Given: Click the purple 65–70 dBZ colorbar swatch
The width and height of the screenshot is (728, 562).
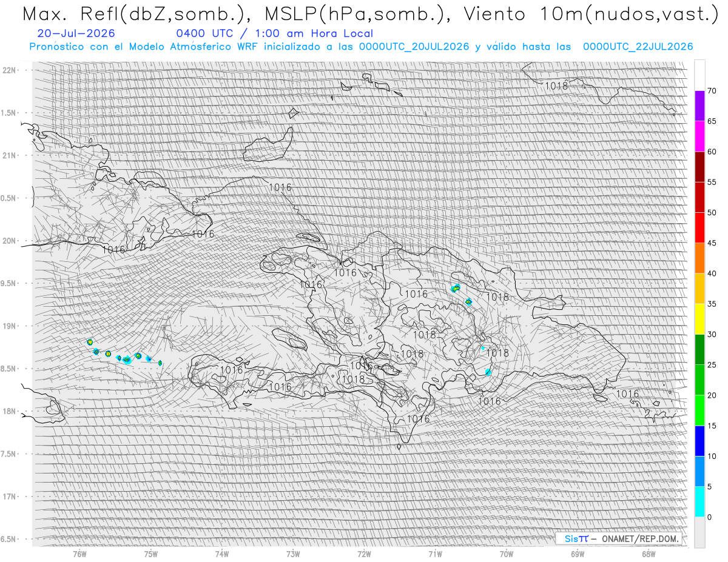Looking at the screenshot, I should (699, 105).
